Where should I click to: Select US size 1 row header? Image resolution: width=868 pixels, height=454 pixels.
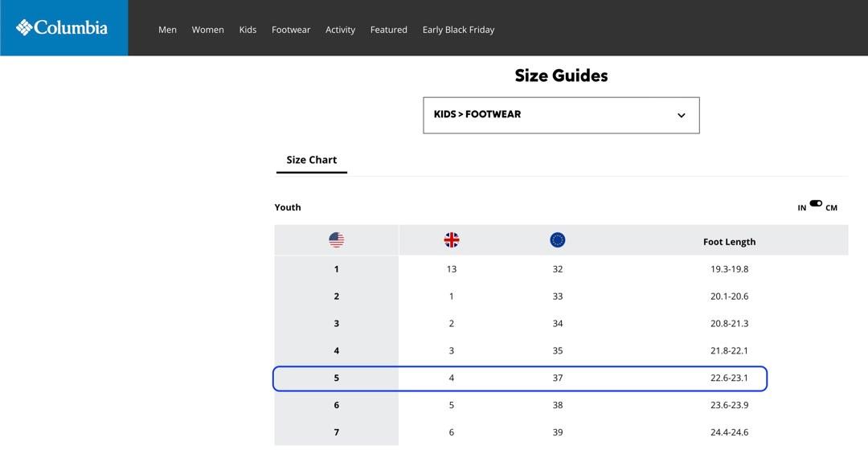click(x=336, y=269)
